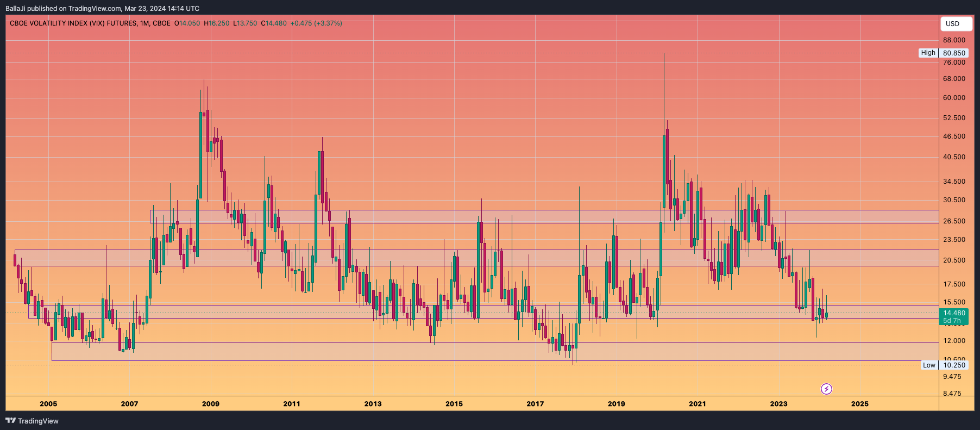
Task: Click the 2023 label on time axis
Action: 778,403
